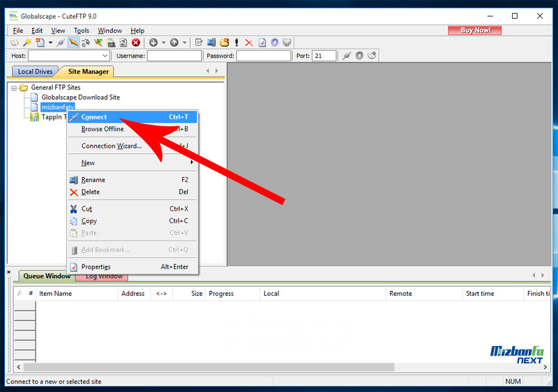This screenshot has height=392, width=558.
Task: Switch to the Log Window tab
Action: click(x=104, y=276)
